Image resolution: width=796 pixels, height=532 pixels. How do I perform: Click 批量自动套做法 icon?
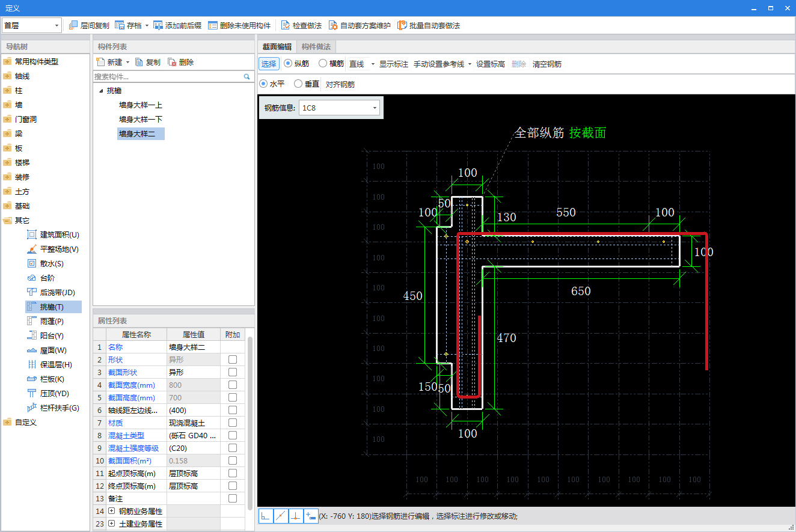402,25
